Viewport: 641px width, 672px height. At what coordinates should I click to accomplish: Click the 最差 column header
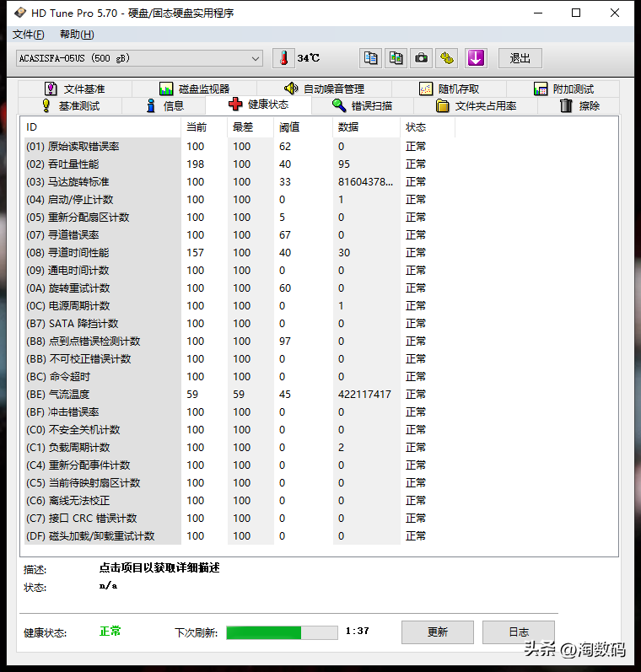(x=250, y=127)
